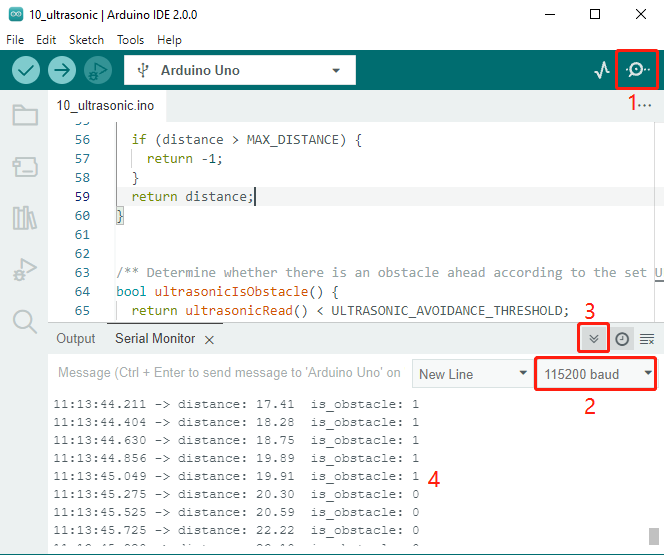
Task: Close the Serial Monitor tab
Action: (x=209, y=340)
